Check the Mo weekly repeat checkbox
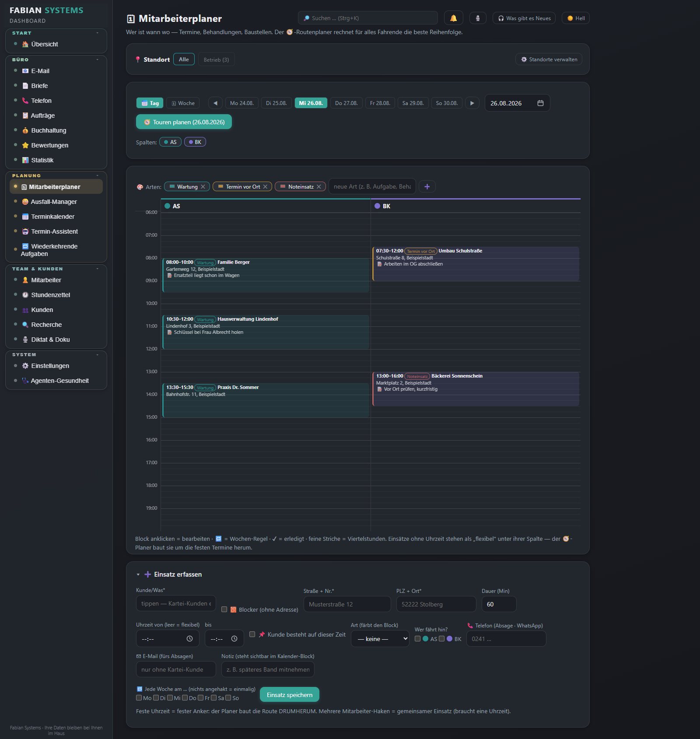Image resolution: width=700 pixels, height=739 pixels. pos(139,698)
